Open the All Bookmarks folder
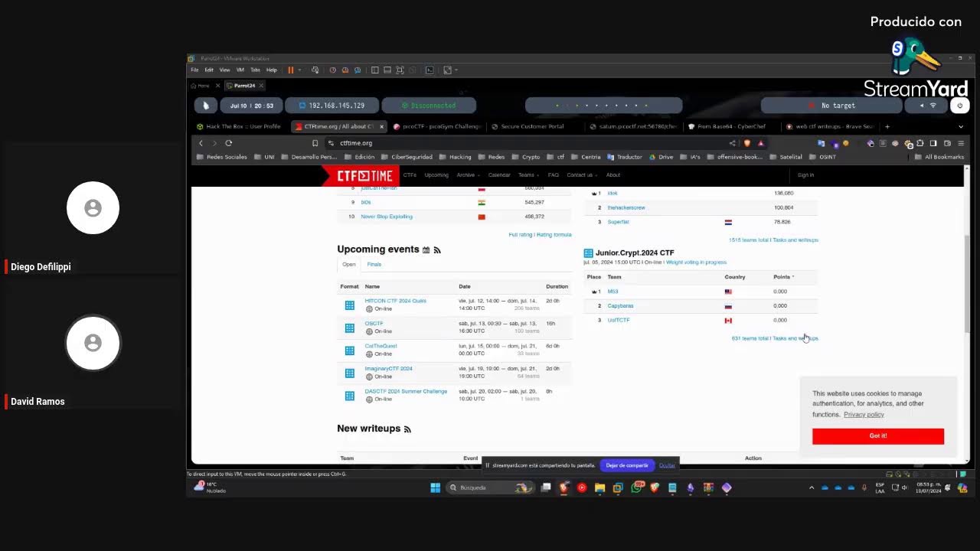 (939, 157)
